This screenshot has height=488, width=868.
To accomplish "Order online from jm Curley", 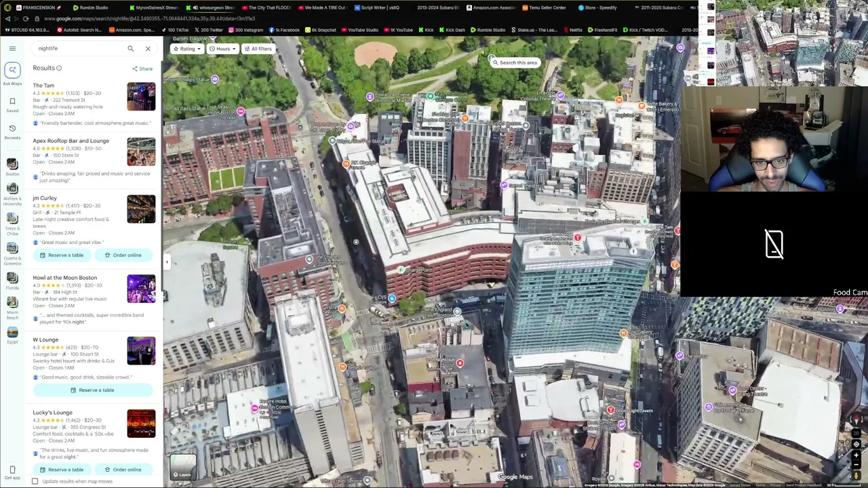I will pos(123,256).
